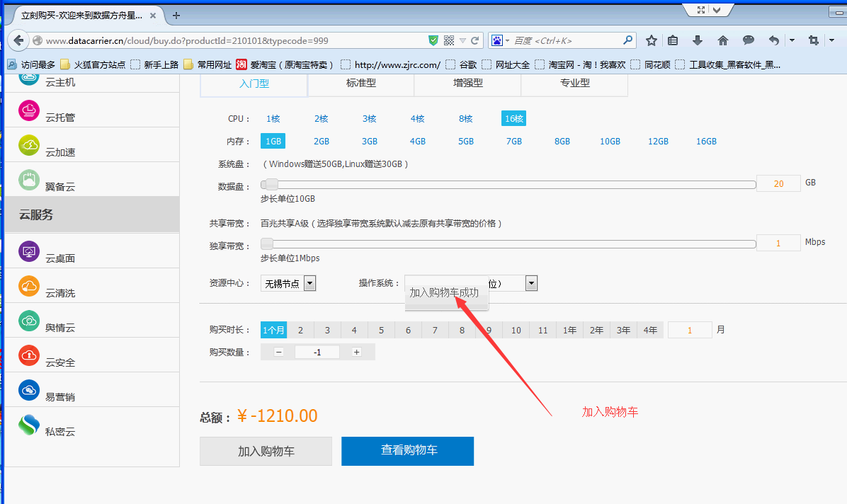
Task: Open 云加速 sidebar icon
Action: click(29, 145)
